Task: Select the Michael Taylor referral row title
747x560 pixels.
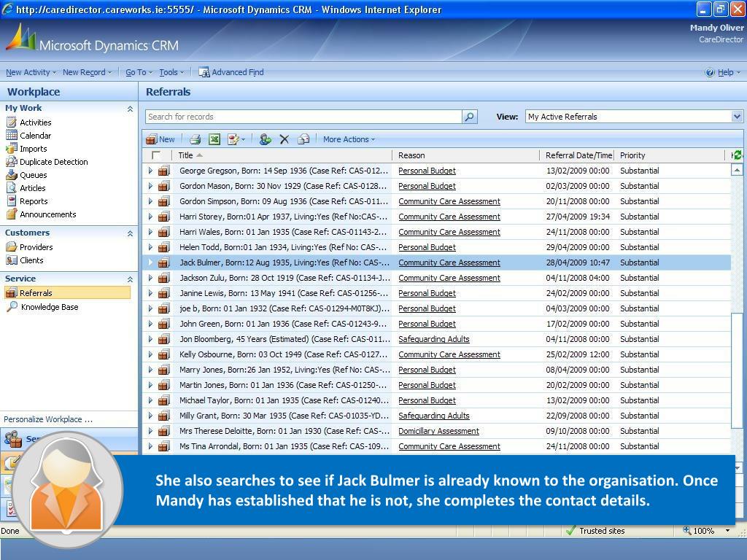Action: pyautogui.click(x=284, y=400)
